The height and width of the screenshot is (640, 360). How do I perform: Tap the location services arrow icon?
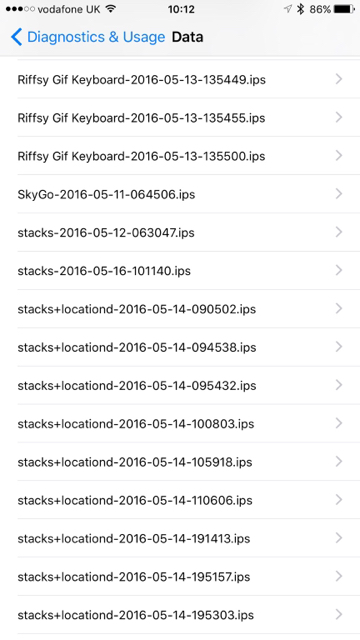coord(288,9)
